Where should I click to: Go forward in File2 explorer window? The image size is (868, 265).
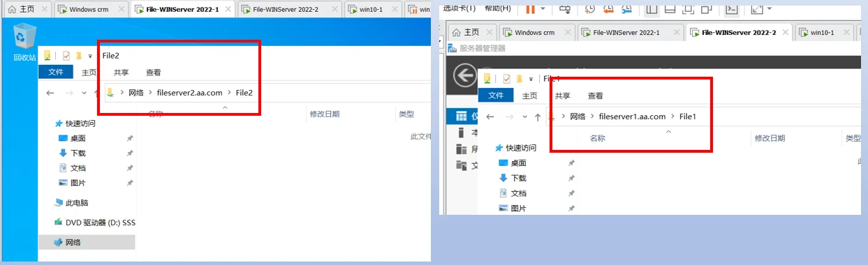pos(69,93)
